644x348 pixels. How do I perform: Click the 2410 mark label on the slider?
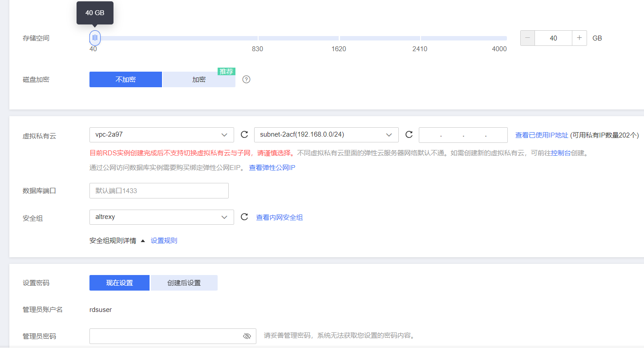pos(420,49)
